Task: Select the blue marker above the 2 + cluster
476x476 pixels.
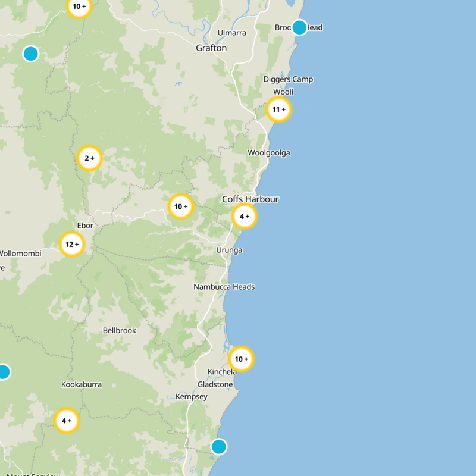Action: (x=31, y=54)
